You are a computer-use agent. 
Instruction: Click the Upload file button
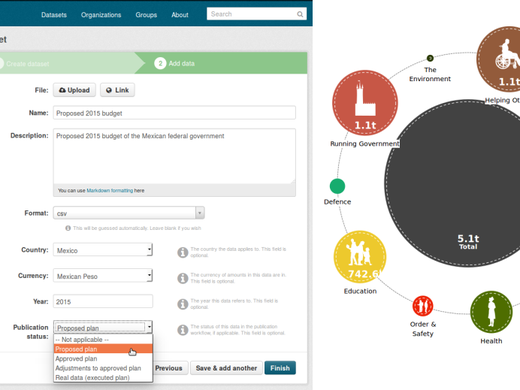74,90
